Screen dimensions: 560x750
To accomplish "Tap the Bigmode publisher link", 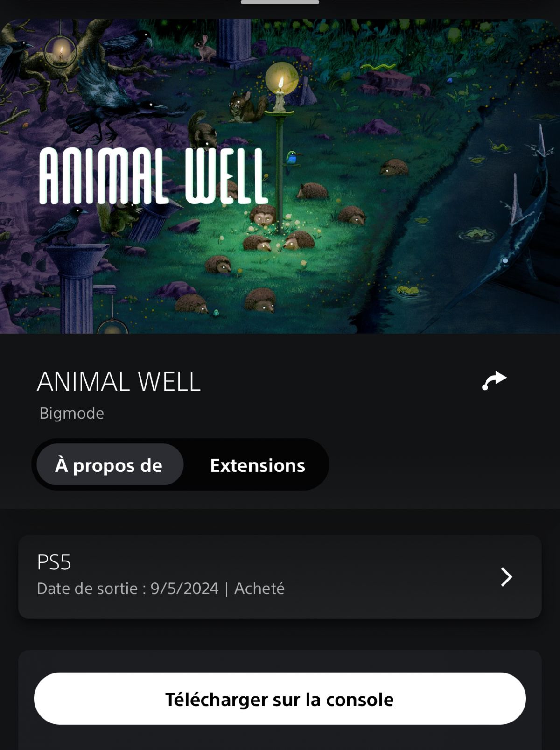I will pyautogui.click(x=71, y=413).
